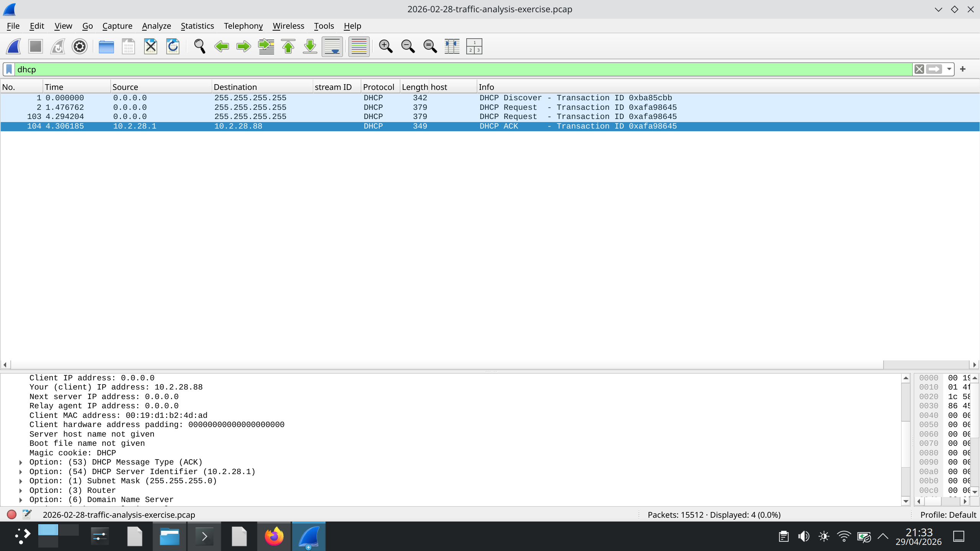Add a display filter button
Screen dimensions: 980x551
963,69
